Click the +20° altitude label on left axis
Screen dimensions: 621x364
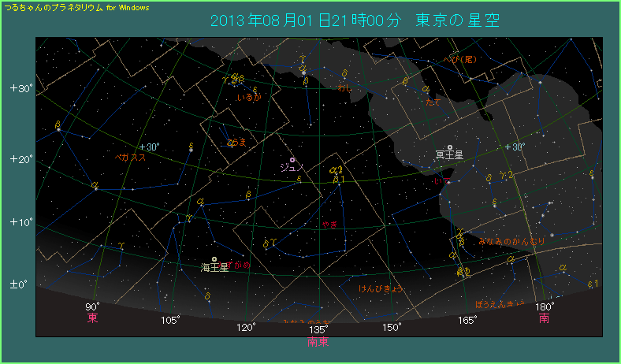pos(21,159)
